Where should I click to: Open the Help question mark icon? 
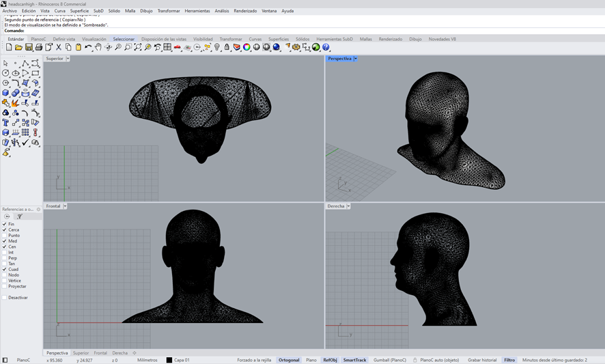[326, 48]
